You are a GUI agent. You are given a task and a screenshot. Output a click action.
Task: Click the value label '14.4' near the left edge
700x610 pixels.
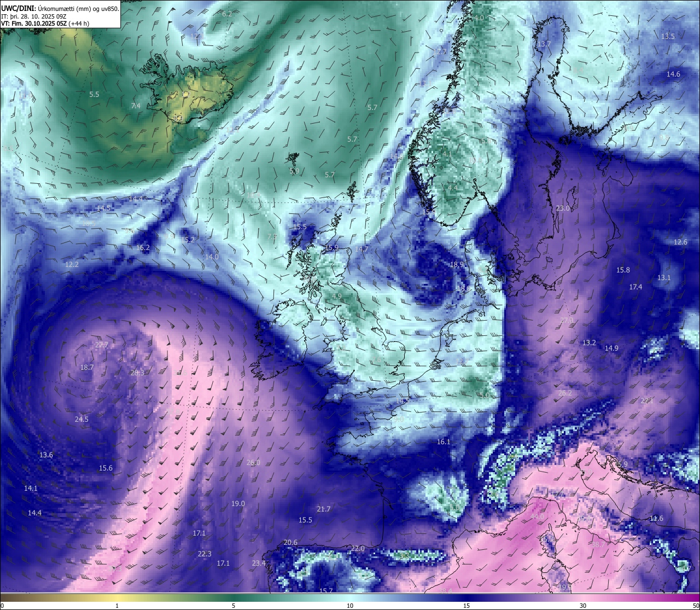pos(34,513)
